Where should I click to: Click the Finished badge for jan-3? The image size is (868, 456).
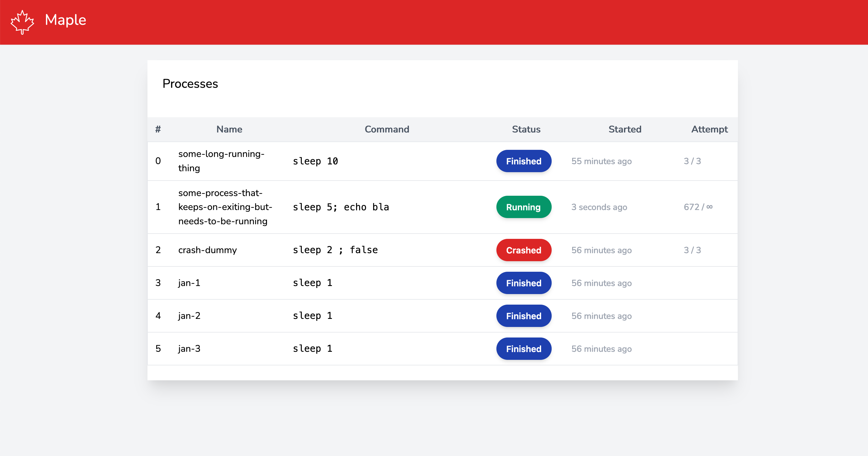tap(523, 349)
